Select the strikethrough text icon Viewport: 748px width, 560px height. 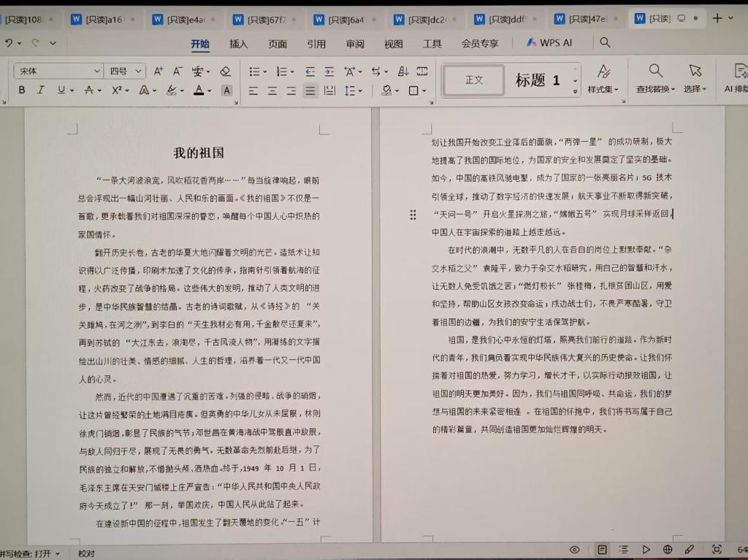(x=89, y=91)
